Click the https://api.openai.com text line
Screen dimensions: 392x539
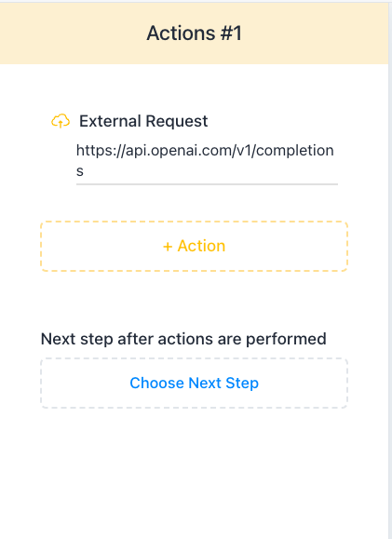click(x=205, y=151)
